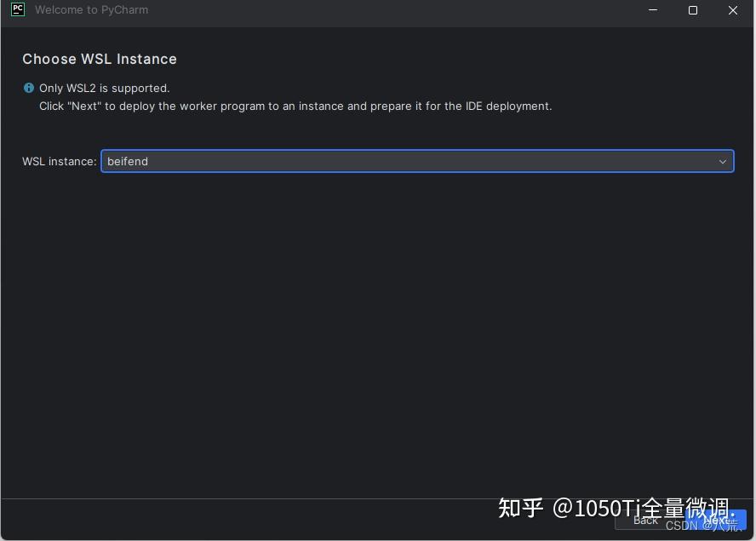Close the Welcome to PyCharm window
Viewport: 756px width, 541px height.
coord(733,10)
